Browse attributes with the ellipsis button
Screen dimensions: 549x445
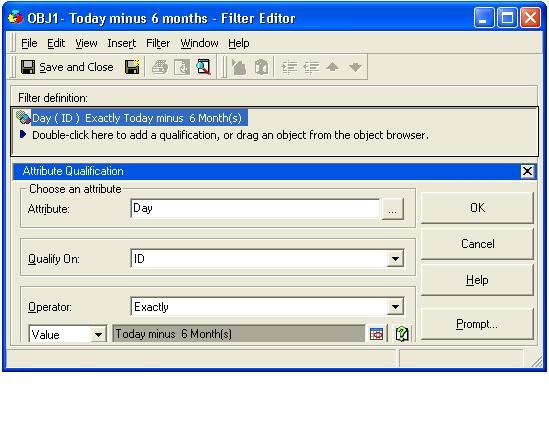pyautogui.click(x=392, y=209)
